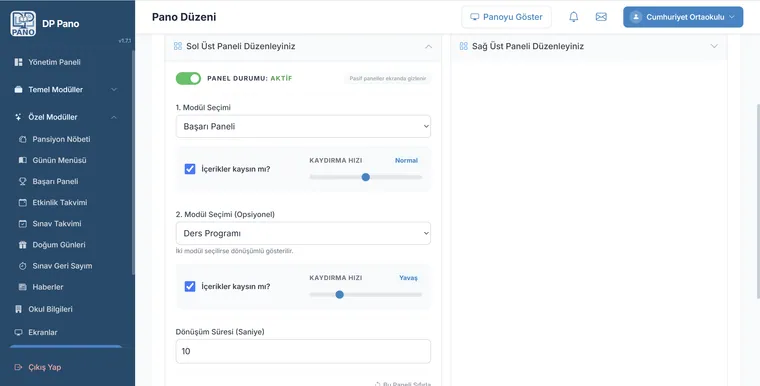
Task: Click the Sınav Geri Sayım clock icon
Action: 22,266
